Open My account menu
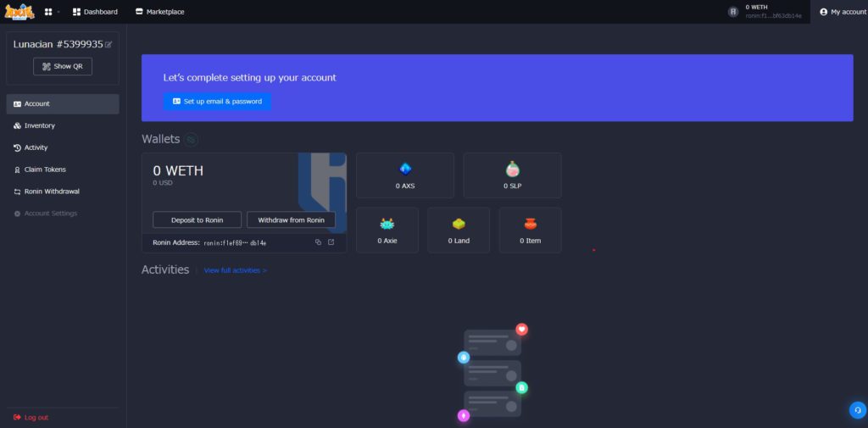The width and height of the screenshot is (868, 428). (x=842, y=12)
